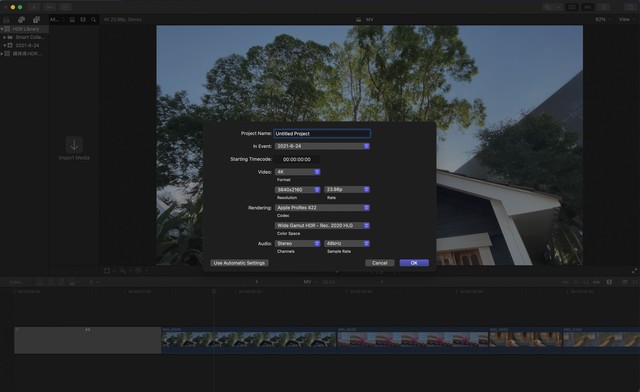Image resolution: width=640 pixels, height=392 pixels.
Task: Click the overwrite clip timeline icon
Action: [x=73, y=282]
